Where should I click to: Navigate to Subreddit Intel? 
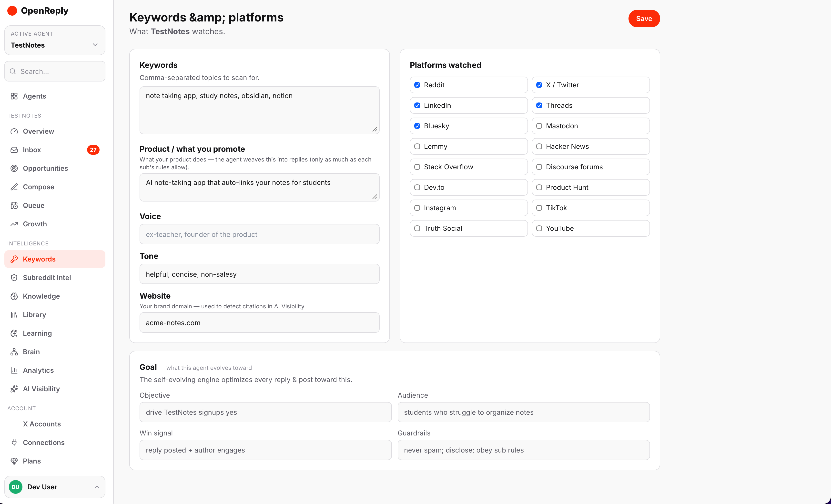pyautogui.click(x=55, y=277)
